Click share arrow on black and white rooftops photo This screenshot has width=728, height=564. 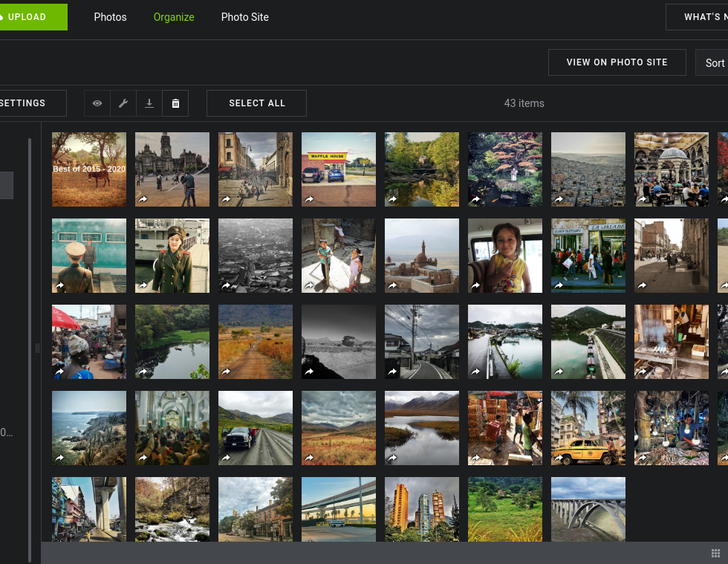point(226,285)
